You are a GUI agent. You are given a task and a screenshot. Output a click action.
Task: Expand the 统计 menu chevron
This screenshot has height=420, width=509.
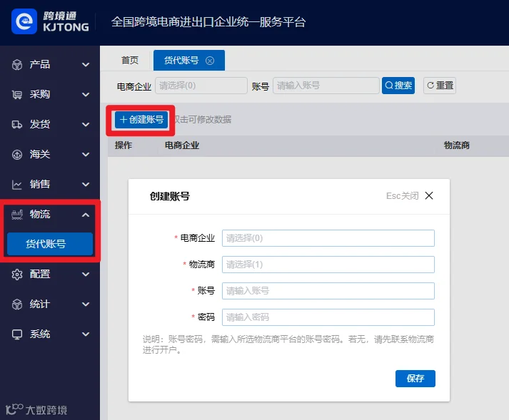(86, 304)
